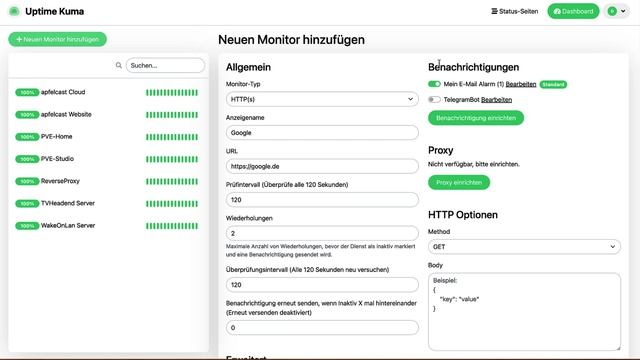Click the Nicht verfügbar, bitte einrichten text
Image resolution: width=640 pixels, height=360 pixels.
[474, 164]
